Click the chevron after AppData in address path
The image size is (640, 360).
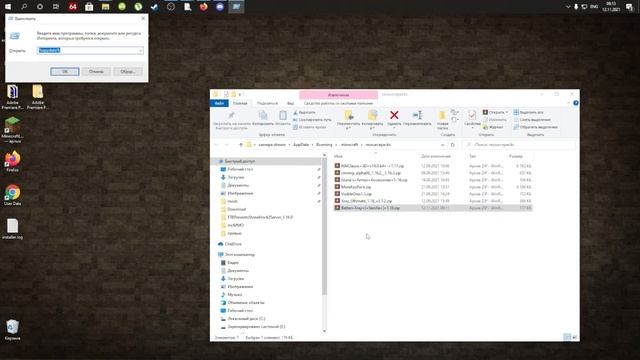[x=313, y=144]
